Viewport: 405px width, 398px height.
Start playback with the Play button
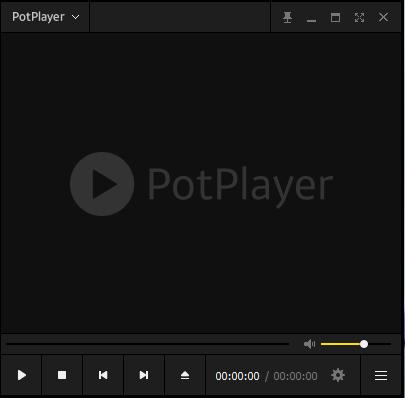[21, 375]
